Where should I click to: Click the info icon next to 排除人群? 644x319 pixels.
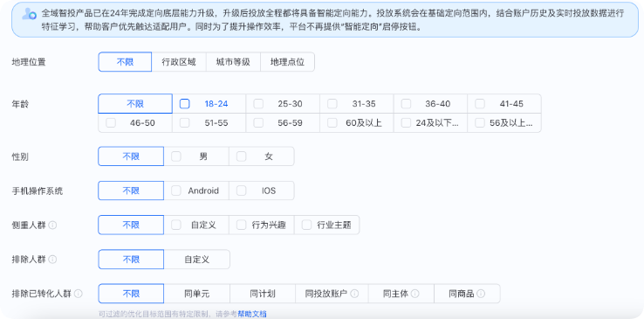coord(52,260)
